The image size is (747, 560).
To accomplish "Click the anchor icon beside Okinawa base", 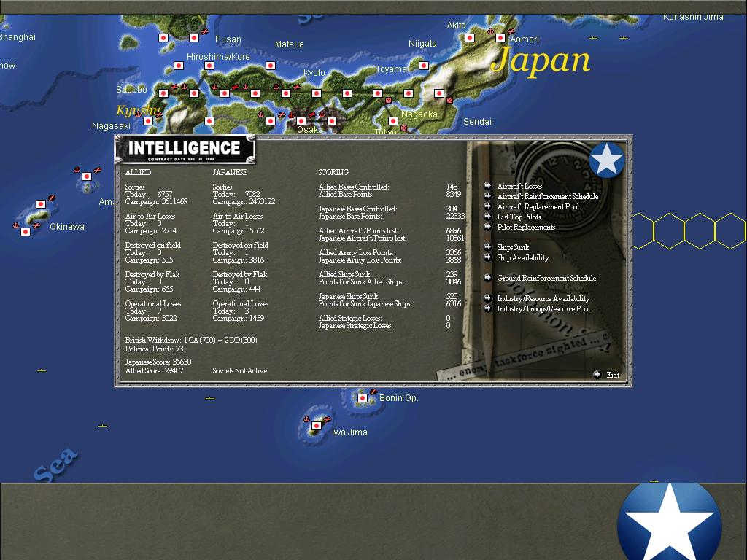I will [x=15, y=225].
